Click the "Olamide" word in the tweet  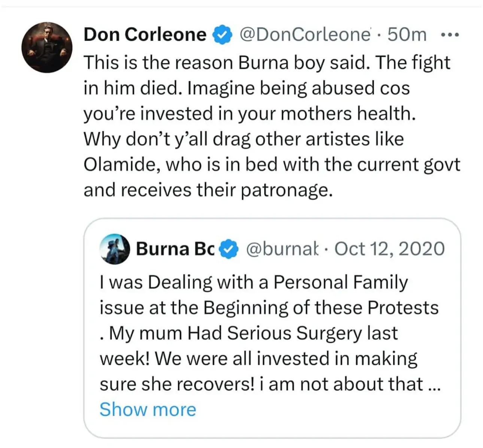coord(121,165)
